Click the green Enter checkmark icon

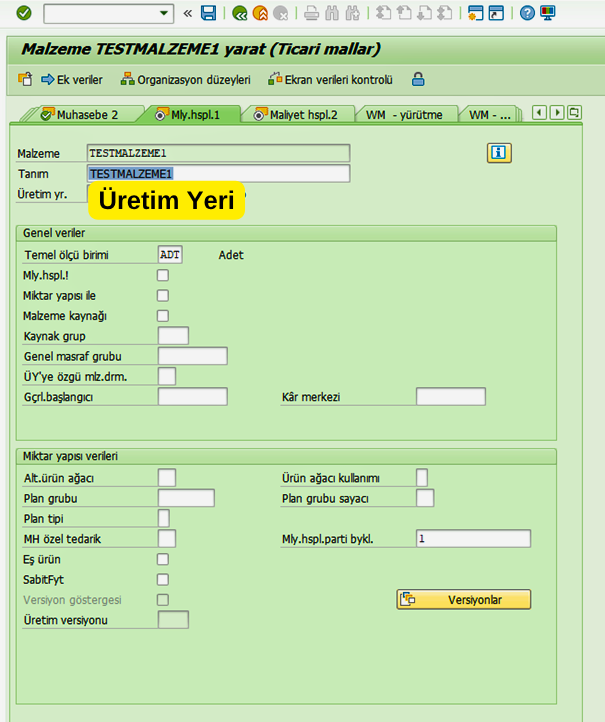click(23, 13)
